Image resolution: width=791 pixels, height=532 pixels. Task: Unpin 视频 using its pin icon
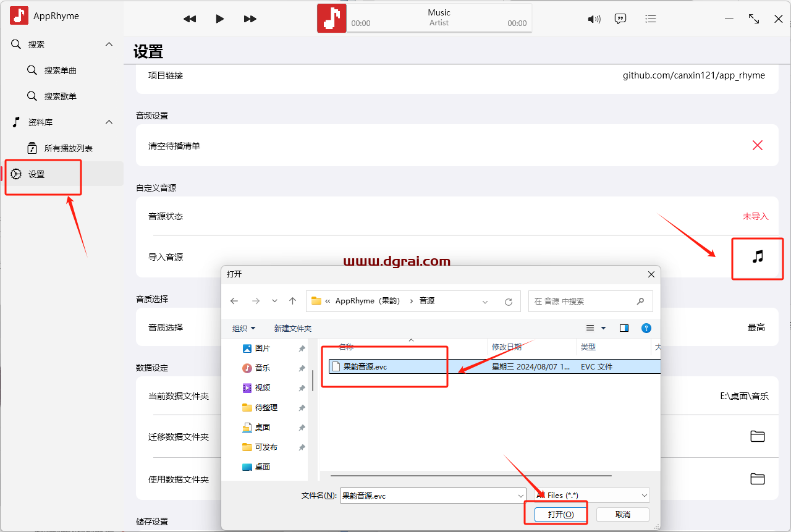pyautogui.click(x=302, y=388)
